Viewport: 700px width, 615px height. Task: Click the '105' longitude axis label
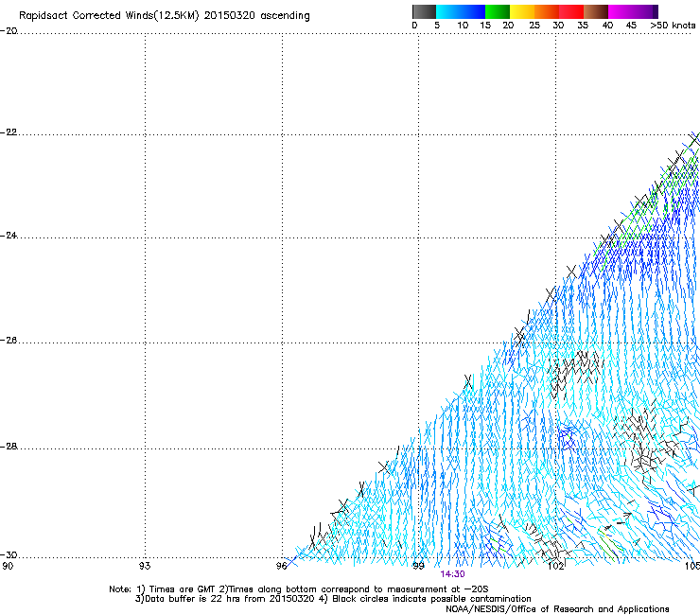pyautogui.click(x=692, y=566)
